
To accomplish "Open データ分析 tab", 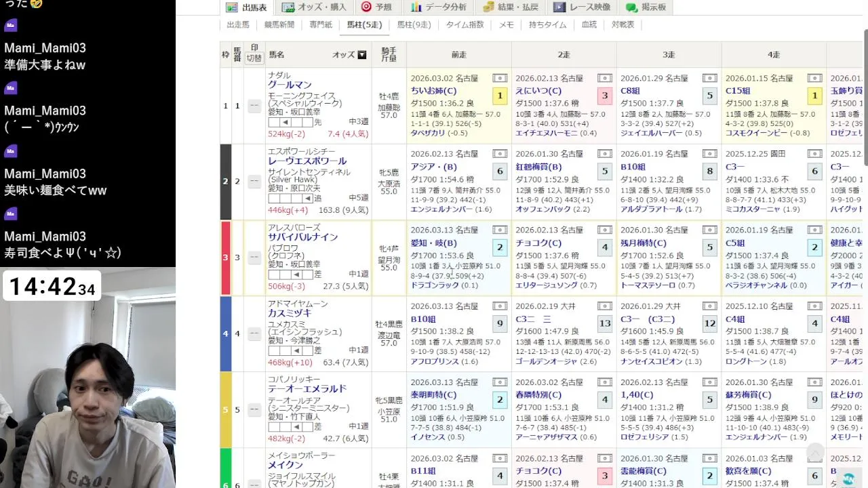I will pyautogui.click(x=438, y=7).
